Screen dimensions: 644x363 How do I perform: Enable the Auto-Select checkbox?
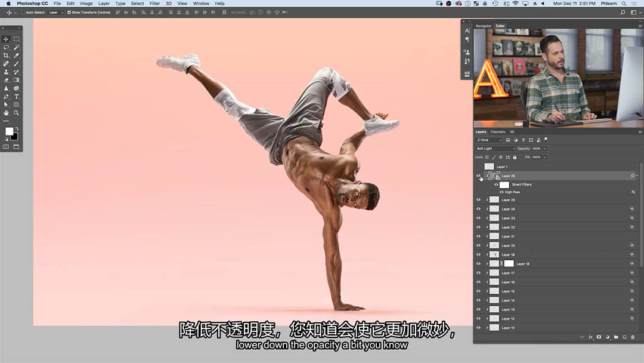point(23,13)
